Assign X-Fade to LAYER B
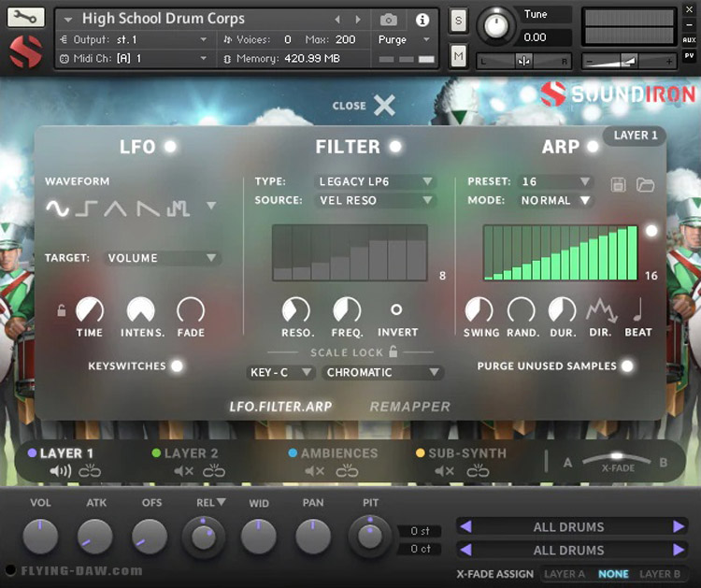This screenshot has height=588, width=701. click(x=660, y=574)
